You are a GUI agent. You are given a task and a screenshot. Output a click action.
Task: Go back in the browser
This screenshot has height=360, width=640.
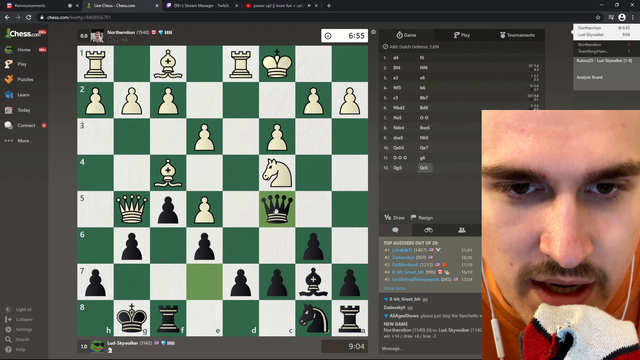pos(7,17)
